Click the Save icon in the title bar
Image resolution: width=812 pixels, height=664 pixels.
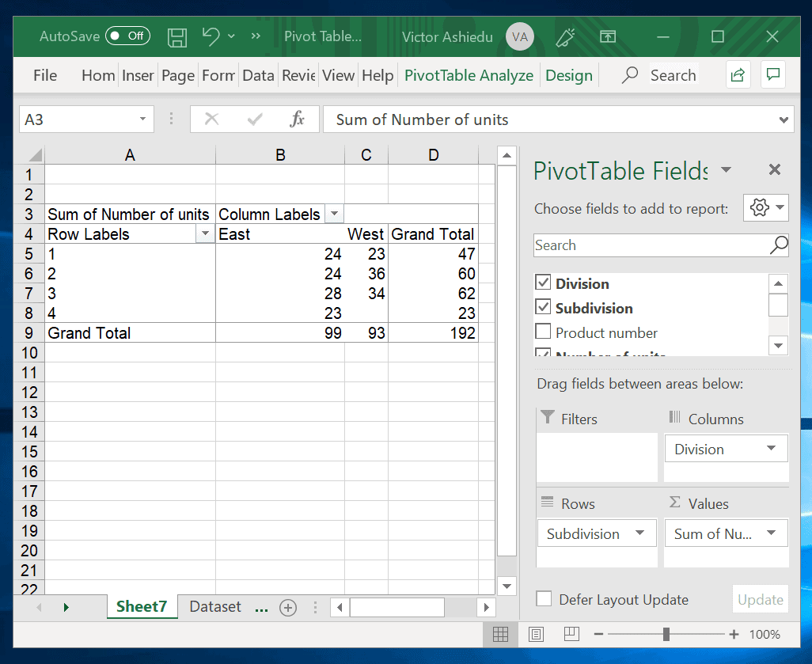click(x=177, y=37)
